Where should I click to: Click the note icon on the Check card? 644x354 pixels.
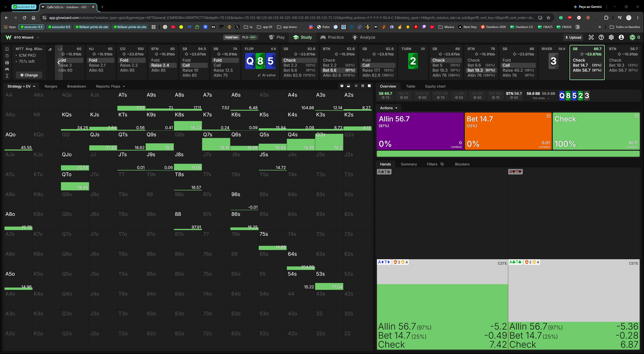636,116
